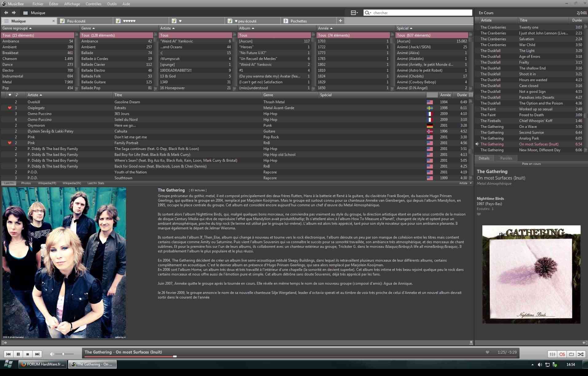Collapse the right panel with the bottom-right icon
The image size is (588, 376).
point(584,342)
